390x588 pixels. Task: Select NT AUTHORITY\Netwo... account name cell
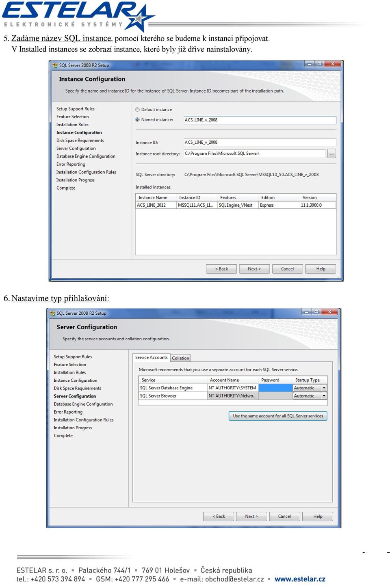click(233, 396)
